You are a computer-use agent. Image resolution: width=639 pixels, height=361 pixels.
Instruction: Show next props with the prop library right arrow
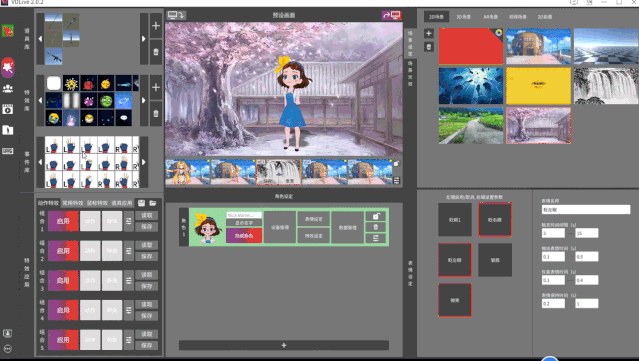click(143, 39)
